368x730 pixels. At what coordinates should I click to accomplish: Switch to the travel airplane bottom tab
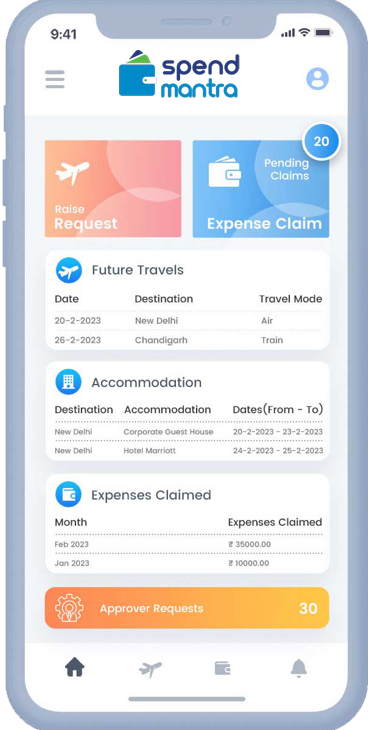point(150,669)
